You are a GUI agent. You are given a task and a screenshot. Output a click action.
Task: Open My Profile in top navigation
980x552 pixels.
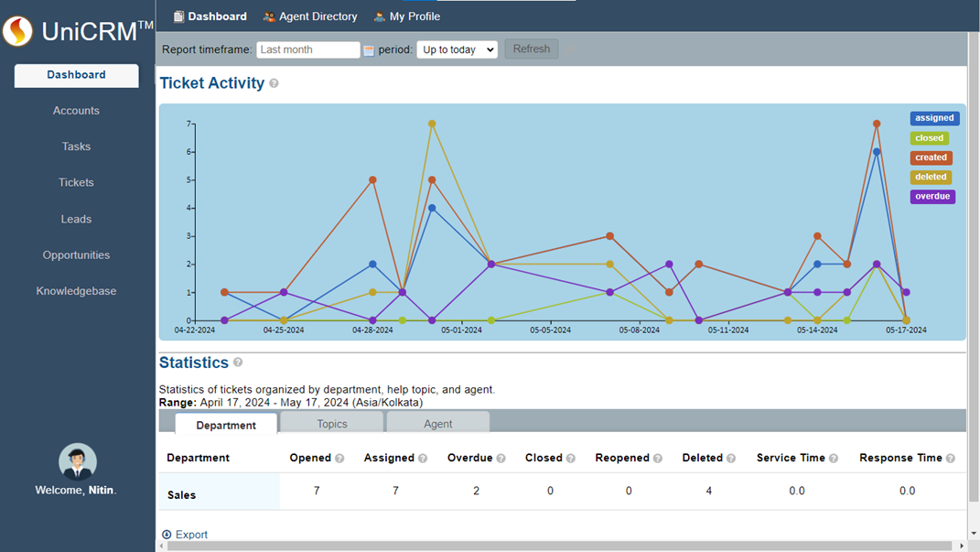pos(406,16)
